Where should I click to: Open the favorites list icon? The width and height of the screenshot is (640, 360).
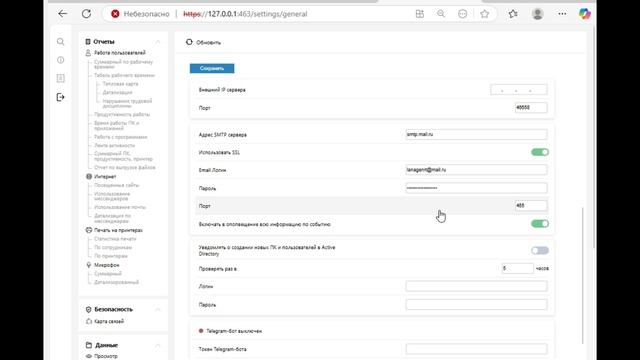point(513,14)
